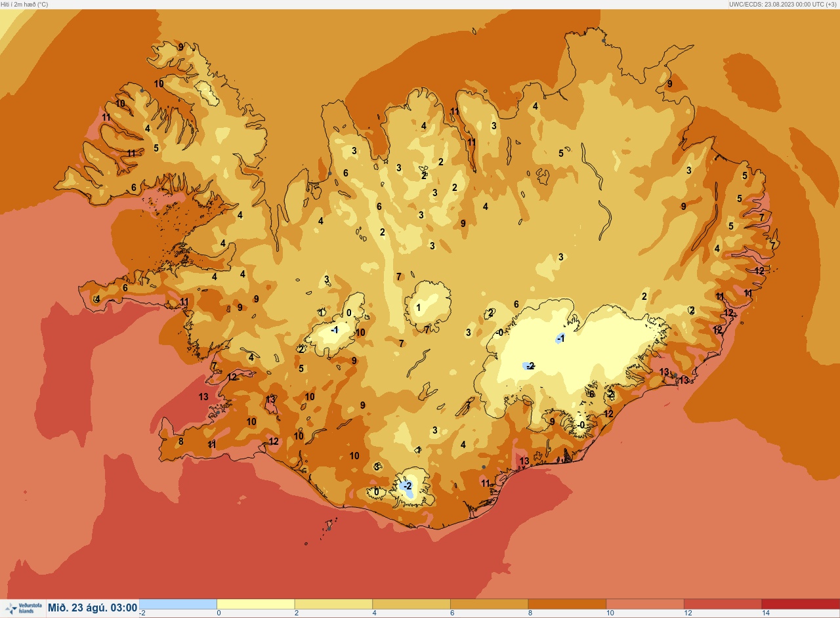Pick the salmon 10 to 12 legend swatch

tap(644, 604)
